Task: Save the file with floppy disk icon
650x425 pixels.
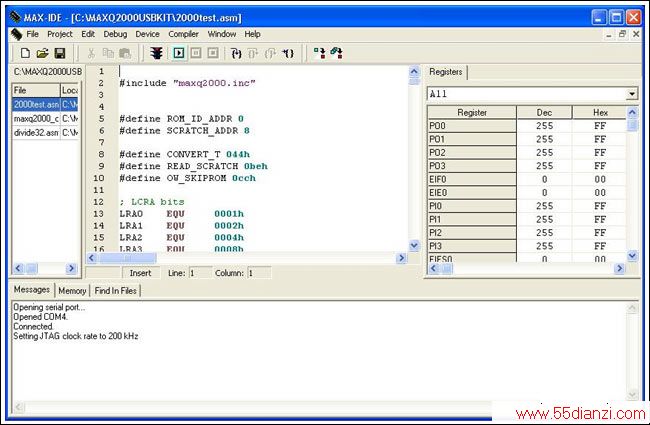Action: [60, 53]
